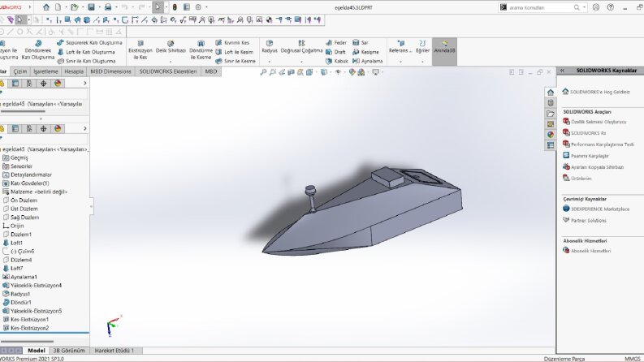The width and height of the screenshot is (644, 362).
Task: Select Sınır ile Katı Oluşturma tool
Action: point(87,61)
